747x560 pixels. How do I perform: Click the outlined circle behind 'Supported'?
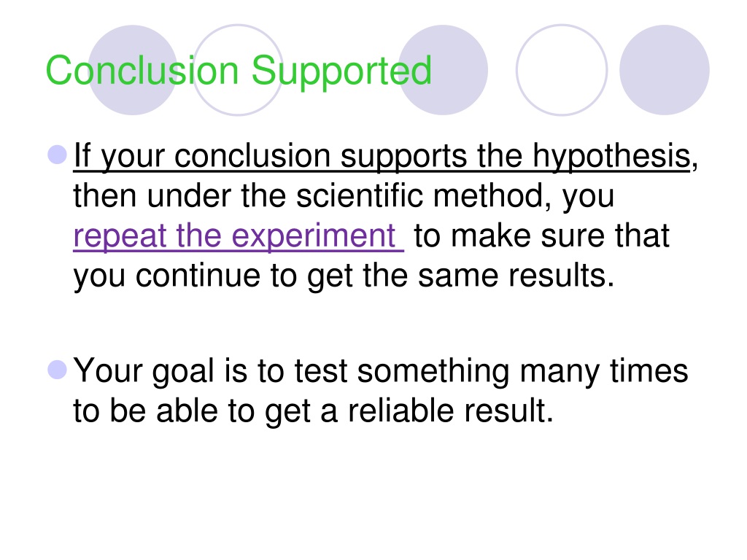click(238, 70)
